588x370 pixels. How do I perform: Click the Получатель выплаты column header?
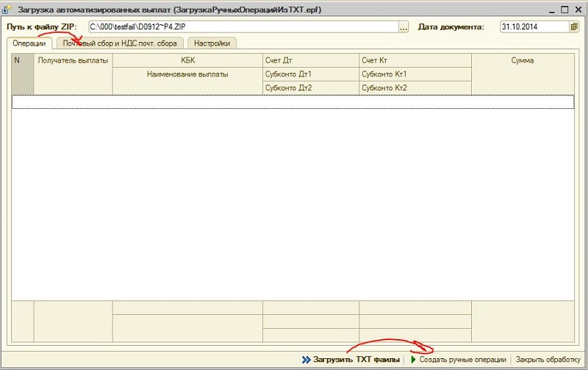click(x=73, y=60)
